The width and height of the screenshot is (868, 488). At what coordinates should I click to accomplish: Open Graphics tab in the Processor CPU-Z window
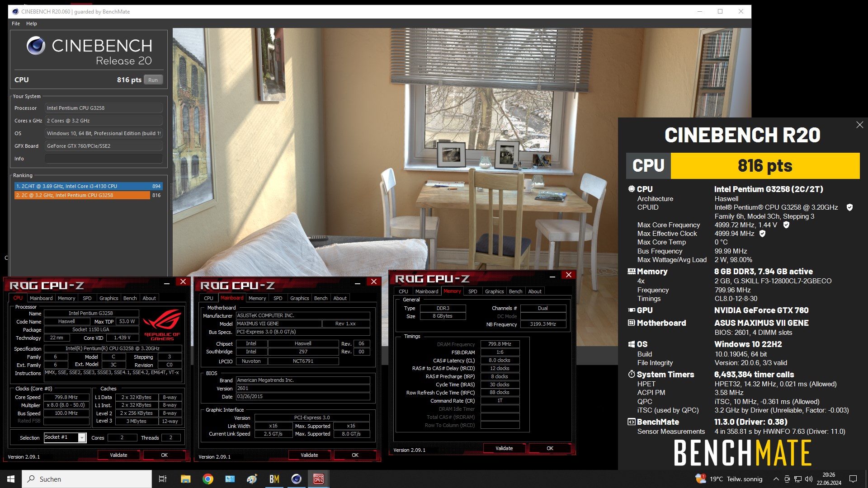tap(108, 298)
